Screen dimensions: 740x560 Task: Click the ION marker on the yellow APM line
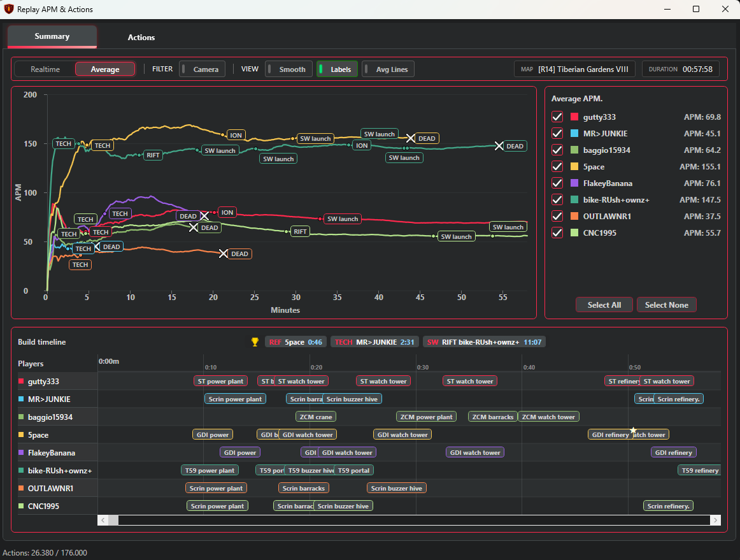click(x=236, y=134)
